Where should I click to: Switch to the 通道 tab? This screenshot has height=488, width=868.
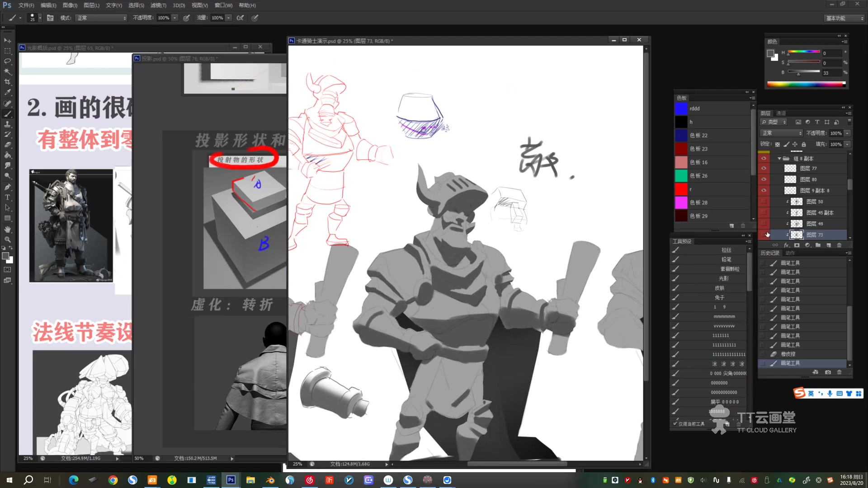(x=781, y=113)
